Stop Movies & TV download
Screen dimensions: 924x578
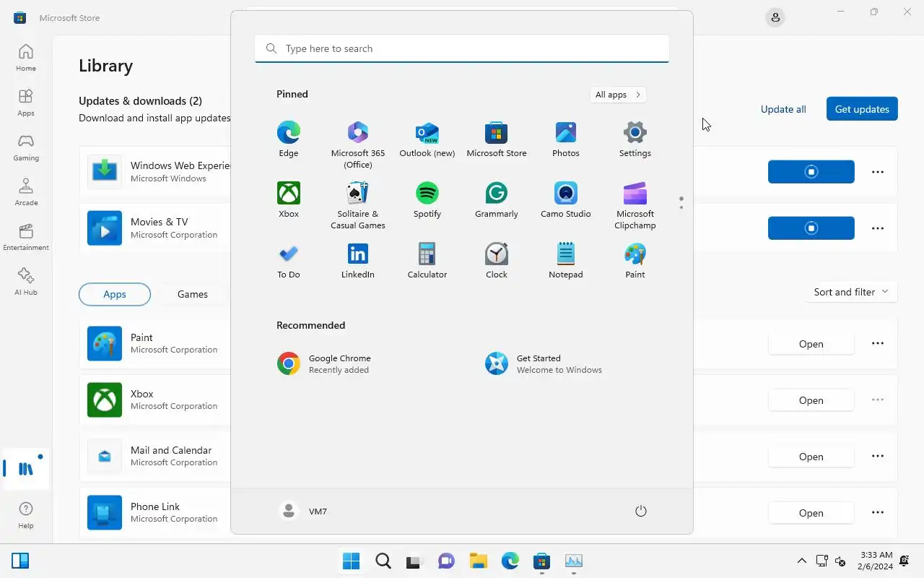tap(811, 228)
